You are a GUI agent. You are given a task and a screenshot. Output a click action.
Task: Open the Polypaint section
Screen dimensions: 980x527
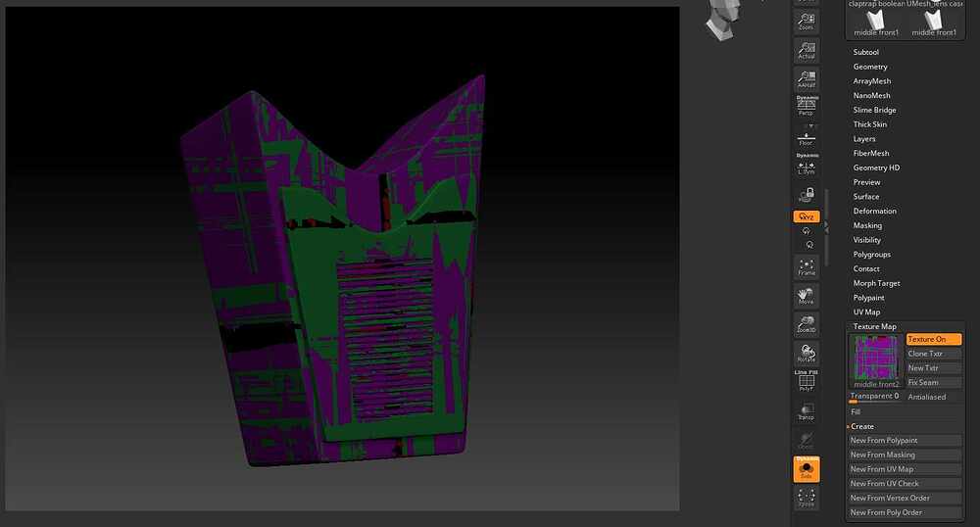(868, 298)
